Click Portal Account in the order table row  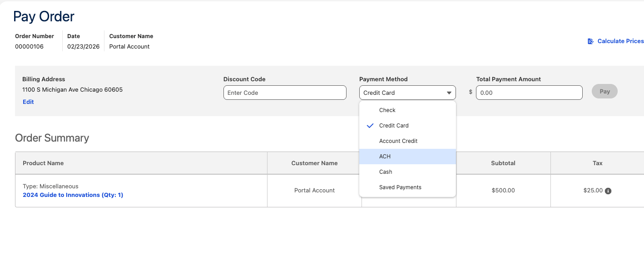point(314,191)
